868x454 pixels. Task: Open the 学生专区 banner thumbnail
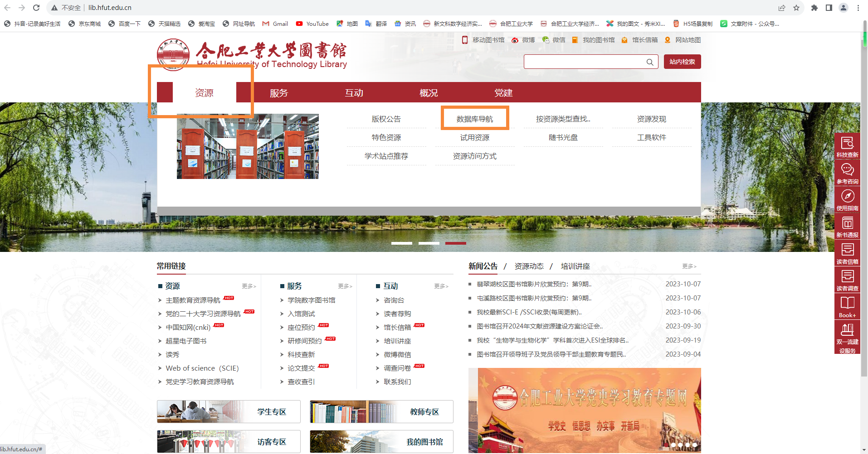tap(229, 411)
